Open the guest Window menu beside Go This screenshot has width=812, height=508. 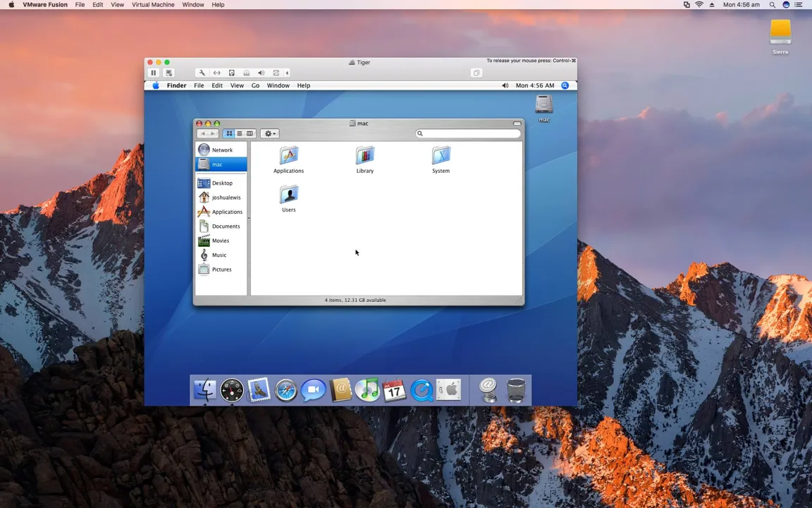[278, 85]
